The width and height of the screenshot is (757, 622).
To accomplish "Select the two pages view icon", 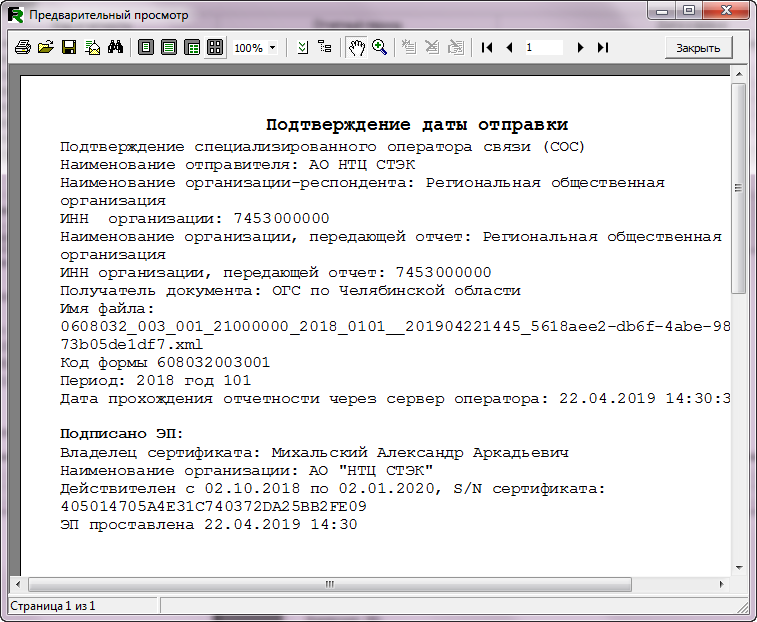I will 192,47.
